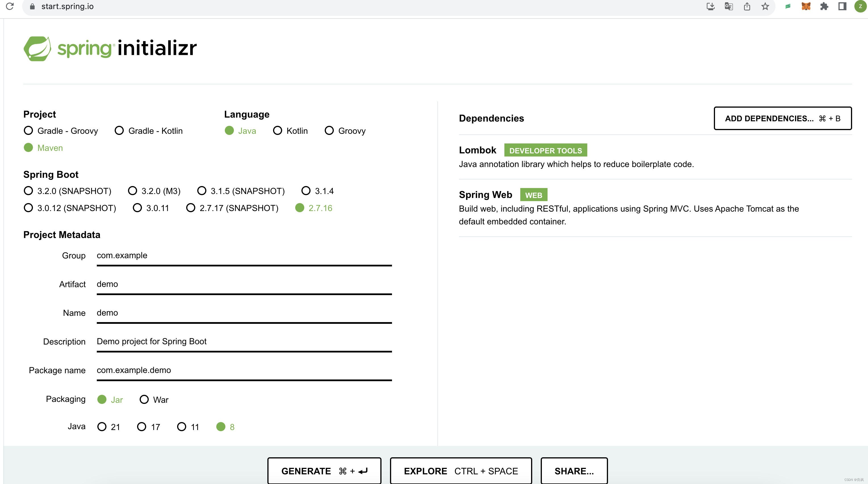Open the extensions puzzle icon

(824, 7)
